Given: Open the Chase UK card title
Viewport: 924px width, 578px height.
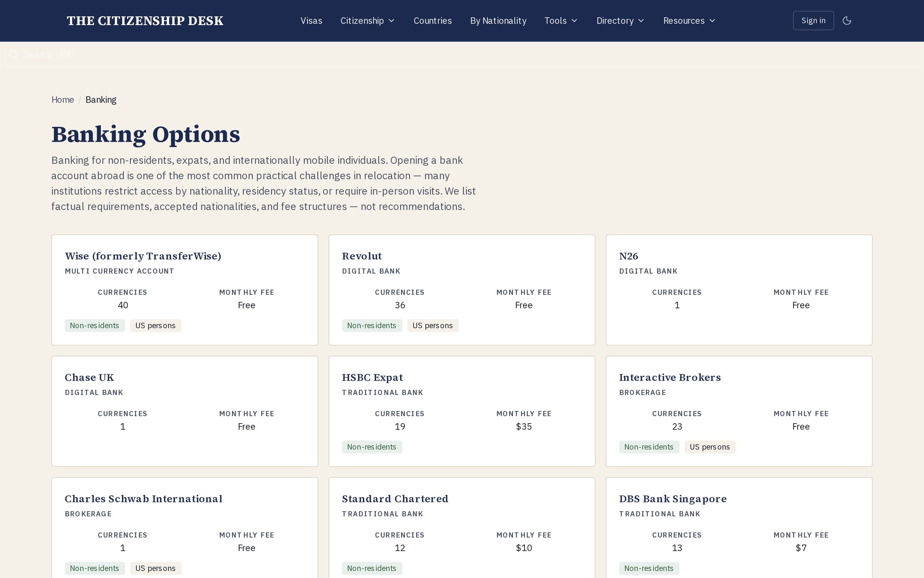Looking at the screenshot, I should (x=89, y=377).
